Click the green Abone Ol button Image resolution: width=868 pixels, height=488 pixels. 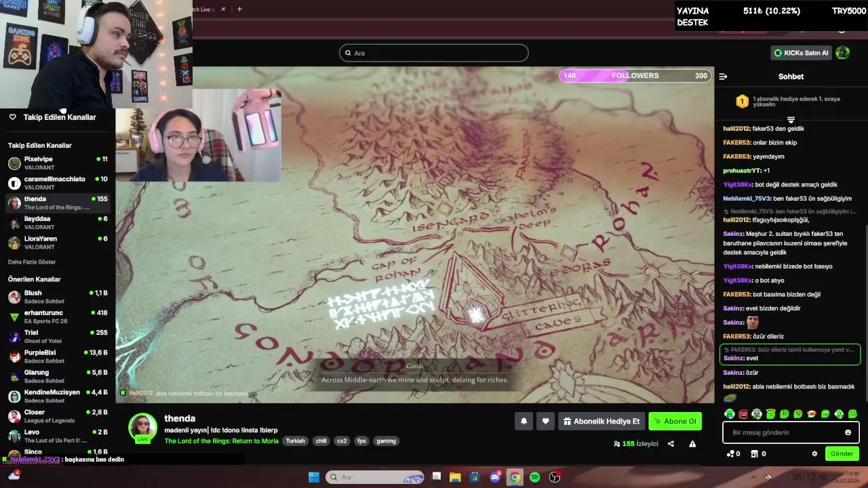pyautogui.click(x=675, y=422)
